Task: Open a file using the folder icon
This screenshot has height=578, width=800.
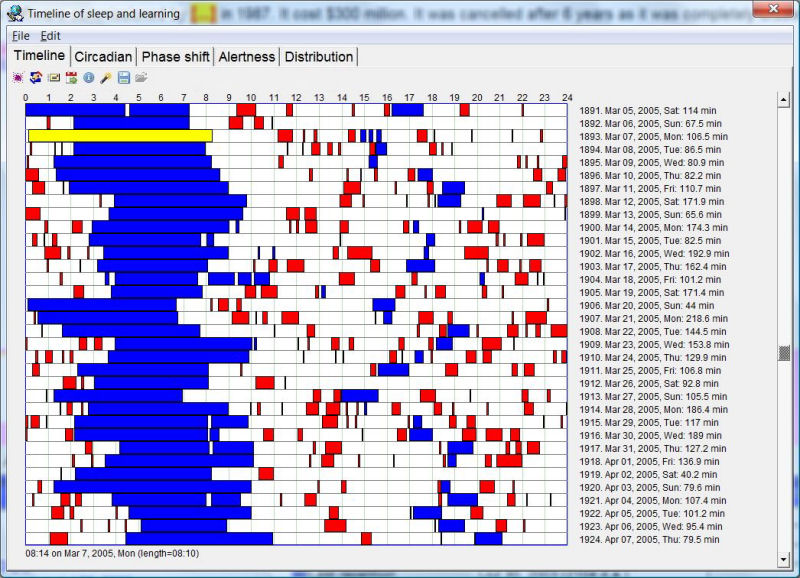Action: (x=141, y=77)
